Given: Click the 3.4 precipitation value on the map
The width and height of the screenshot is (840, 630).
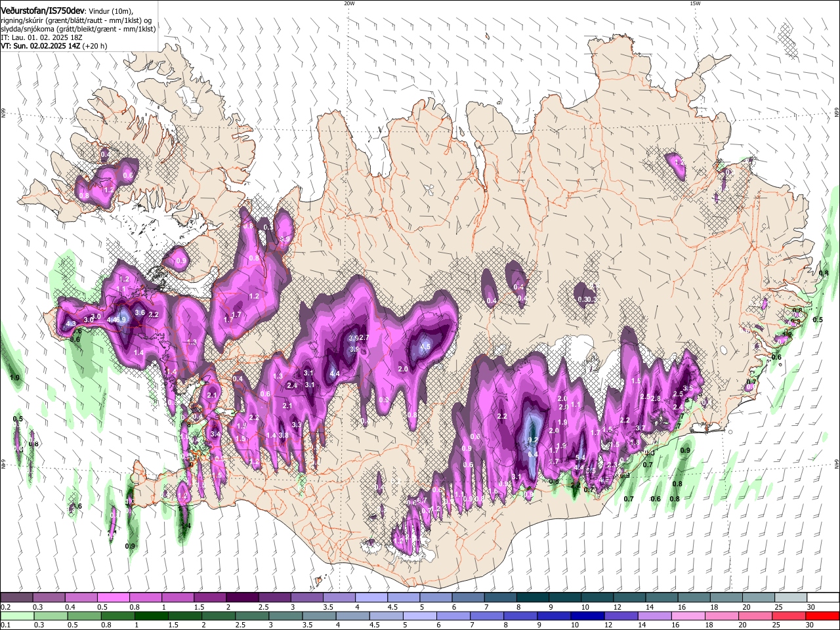Looking at the screenshot, I should tap(215, 434).
